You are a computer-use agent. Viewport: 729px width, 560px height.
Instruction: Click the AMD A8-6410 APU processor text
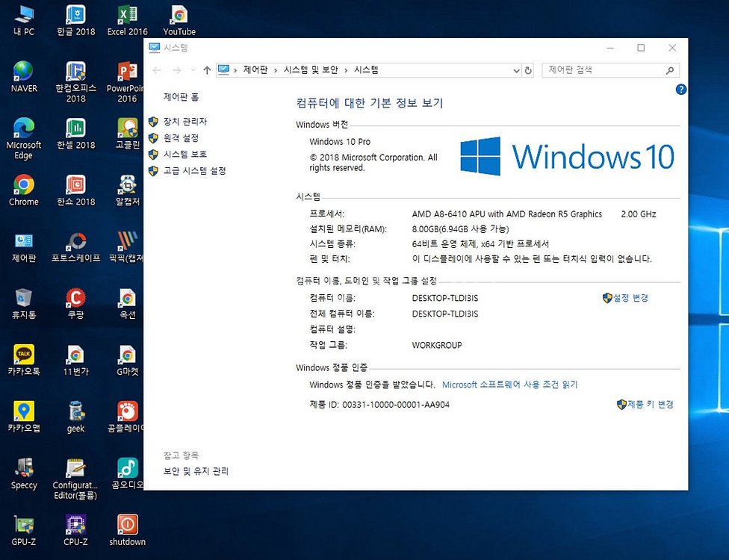tap(506, 214)
